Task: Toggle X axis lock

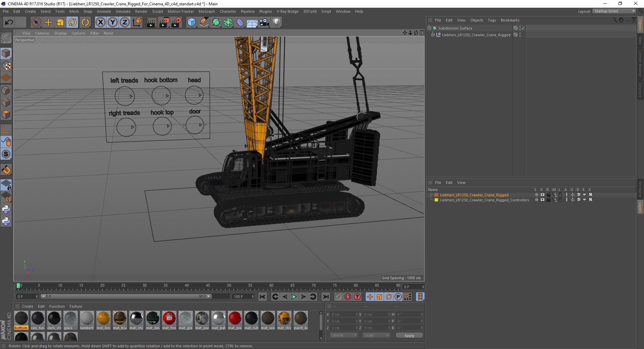Action: click(x=100, y=22)
